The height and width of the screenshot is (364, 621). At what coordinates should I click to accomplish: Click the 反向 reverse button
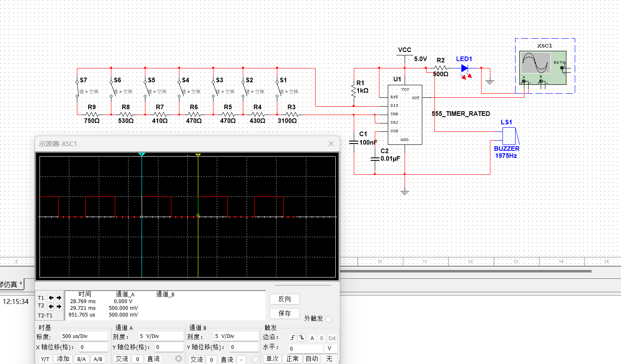pos(284,299)
